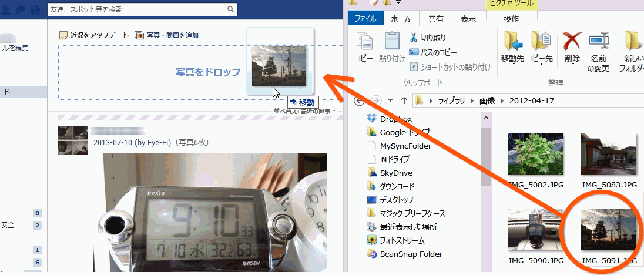Image resolution: width=644 pixels, height=275 pixels.
Task: Switch to the Share (共有) ribbon tab
Action: 436,19
